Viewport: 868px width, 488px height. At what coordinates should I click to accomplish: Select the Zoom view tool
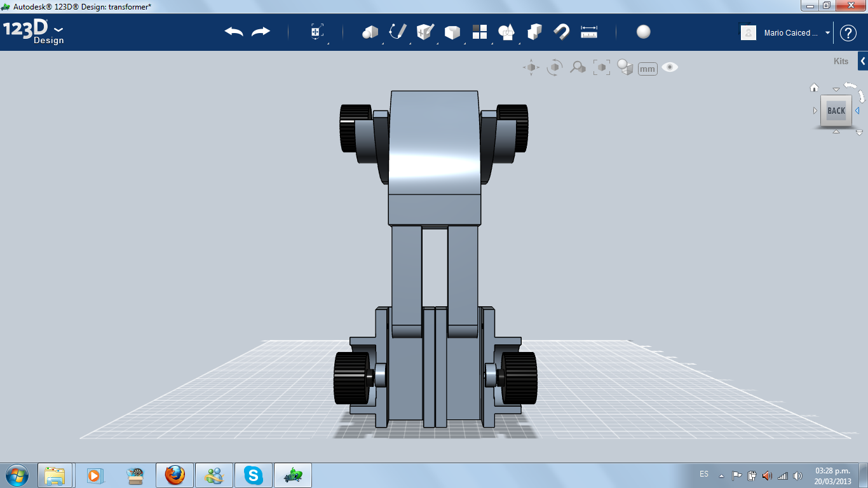click(578, 67)
